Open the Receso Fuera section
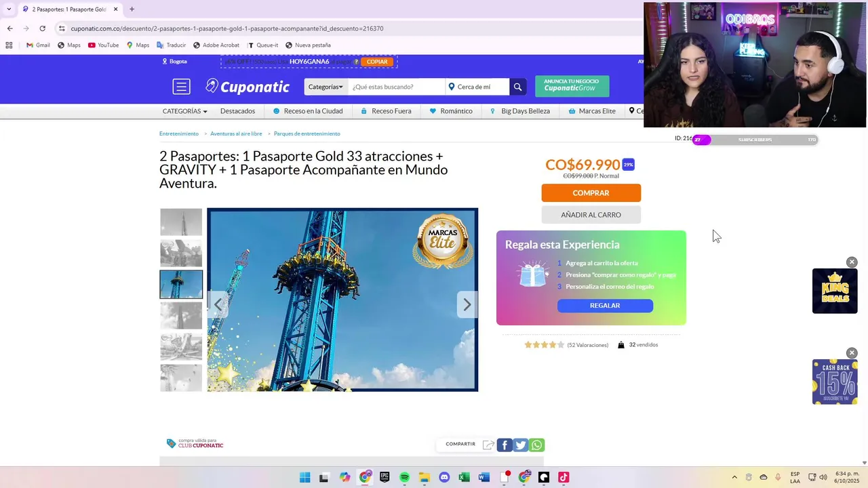Viewport: 868px width, 488px height. pos(386,111)
